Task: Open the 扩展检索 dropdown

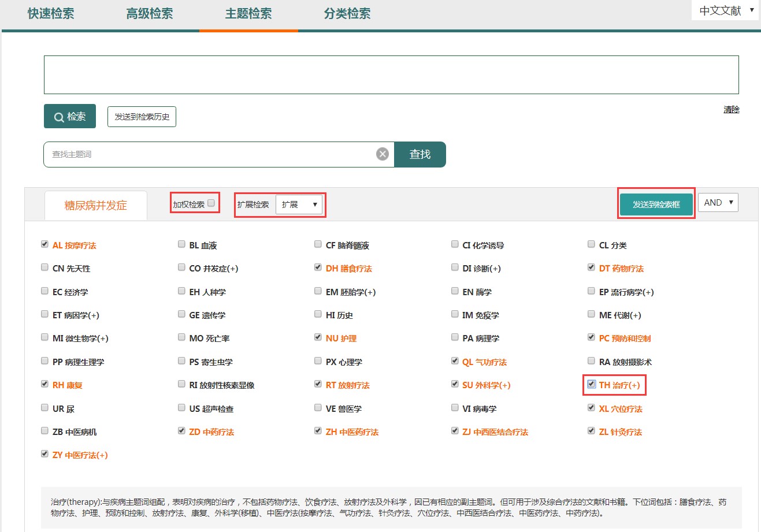Action: click(x=299, y=204)
